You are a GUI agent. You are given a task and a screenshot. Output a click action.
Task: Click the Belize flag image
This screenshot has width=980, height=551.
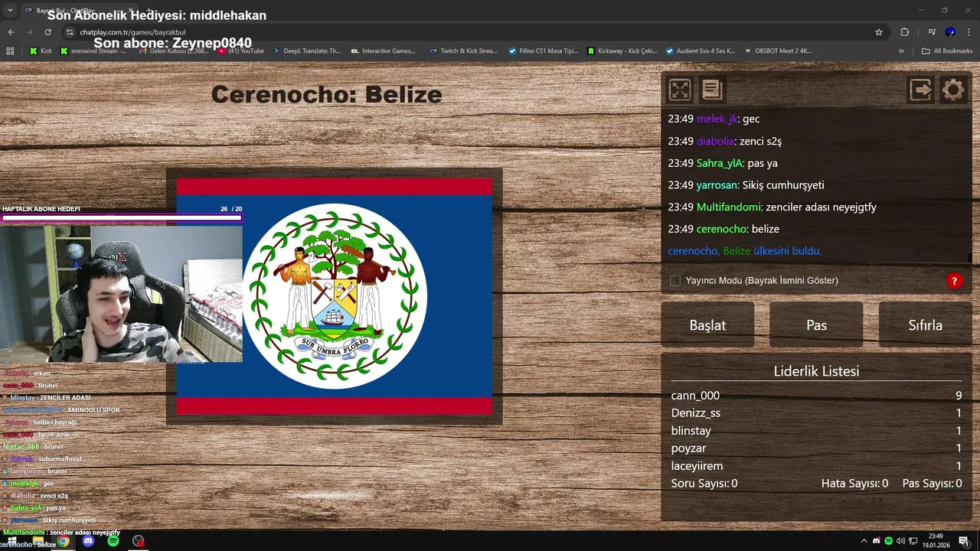335,297
